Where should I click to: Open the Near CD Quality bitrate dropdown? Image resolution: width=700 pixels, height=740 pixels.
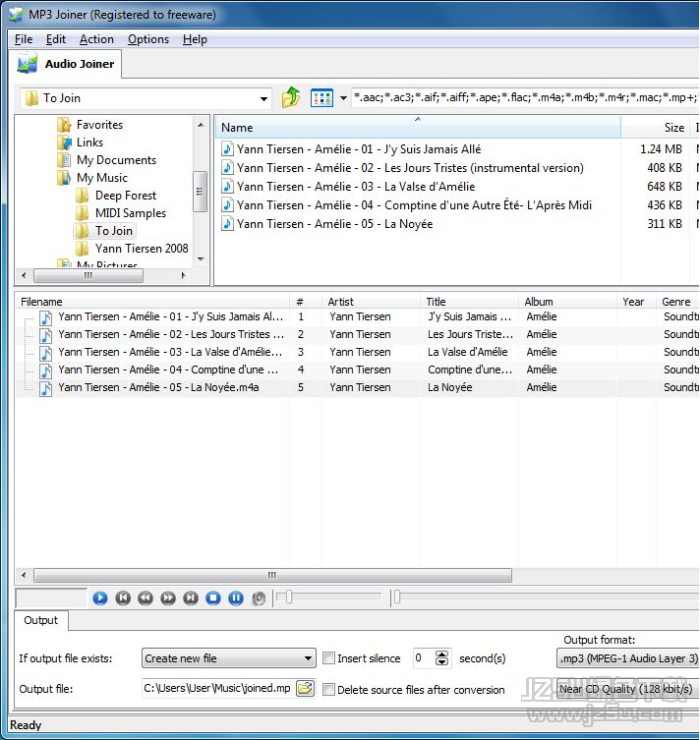point(628,689)
